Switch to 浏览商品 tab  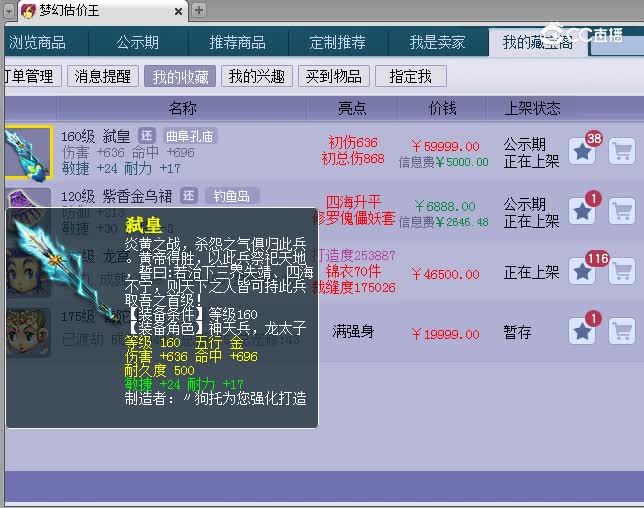[37, 42]
